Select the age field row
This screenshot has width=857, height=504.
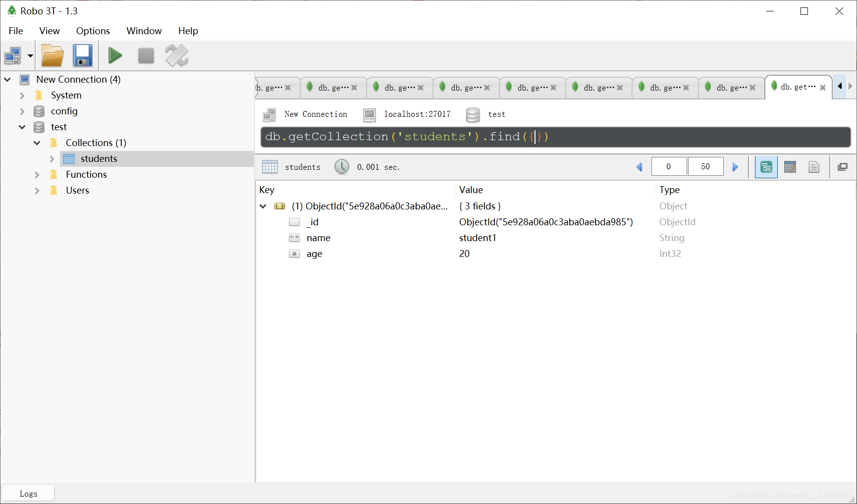click(555, 253)
